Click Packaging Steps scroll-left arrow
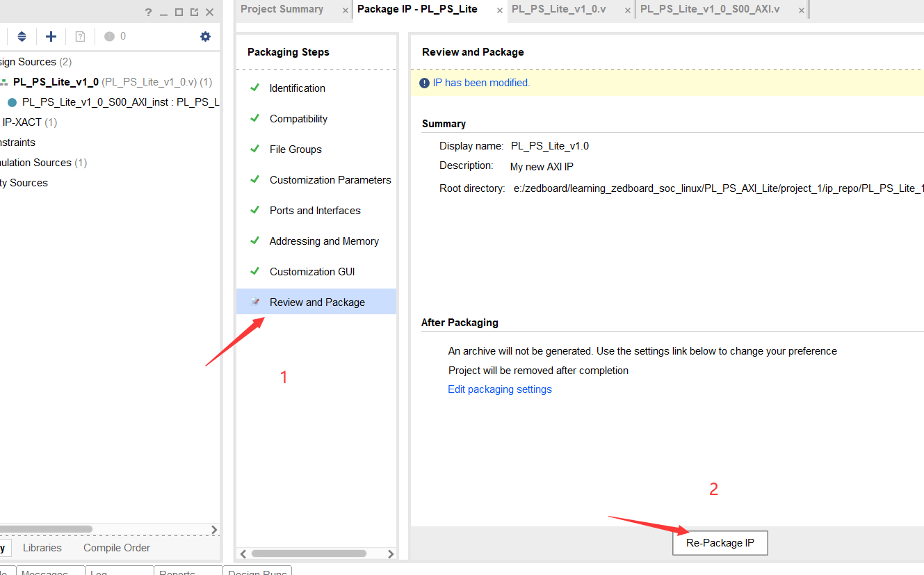Screen dimensions: 924x575 pos(243,554)
